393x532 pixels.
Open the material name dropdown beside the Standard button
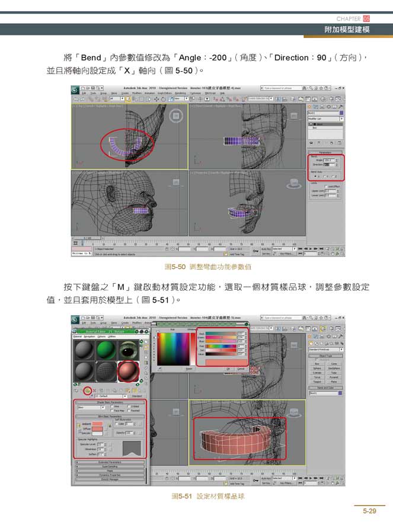coord(110,396)
